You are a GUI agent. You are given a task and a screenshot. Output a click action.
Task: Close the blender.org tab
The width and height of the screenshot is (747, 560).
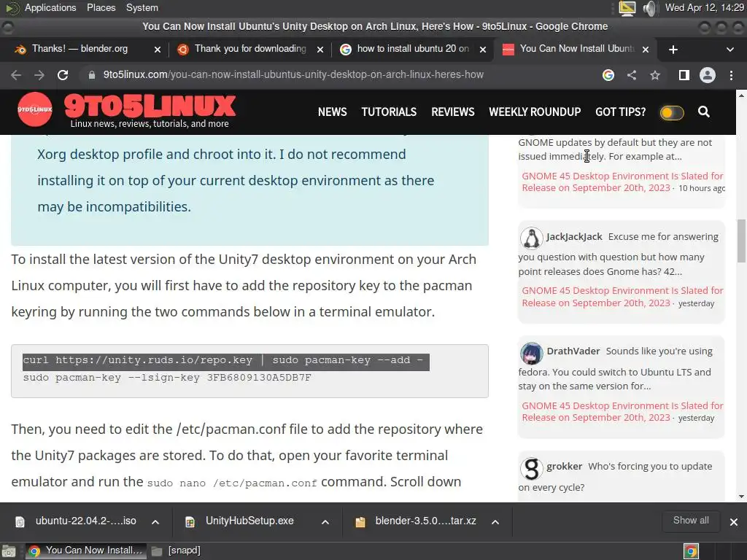(x=158, y=50)
